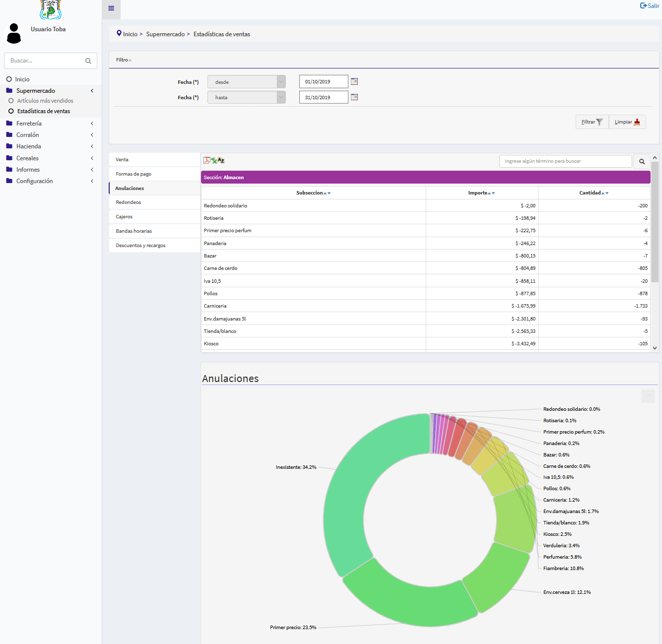Viewport: 662px width, 644px height.
Task: Export the table to Excel
Action: pos(214,160)
